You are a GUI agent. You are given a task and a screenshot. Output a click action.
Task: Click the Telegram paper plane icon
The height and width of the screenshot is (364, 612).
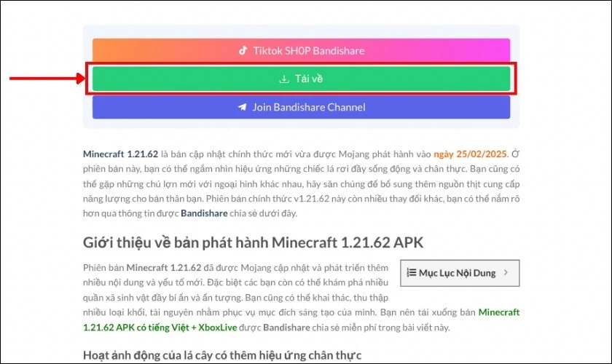(x=242, y=107)
